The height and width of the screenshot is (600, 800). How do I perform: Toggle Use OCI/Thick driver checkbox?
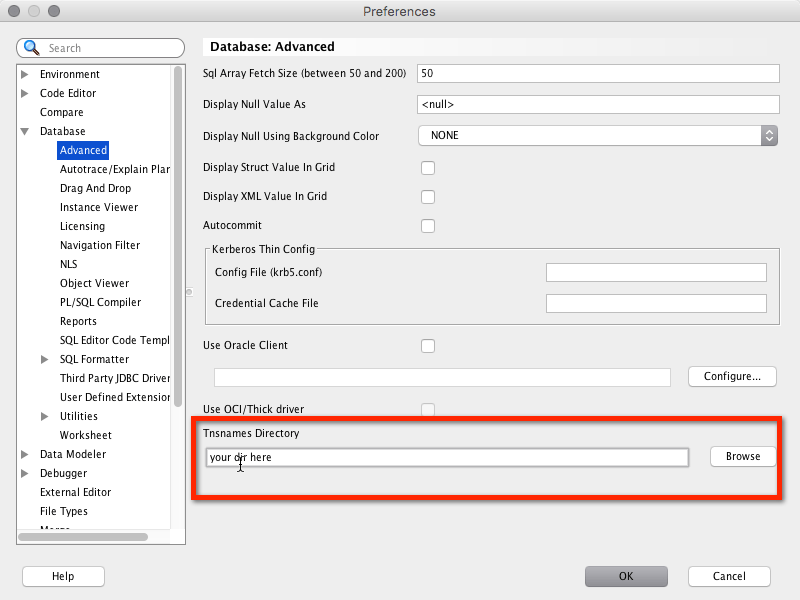point(428,409)
